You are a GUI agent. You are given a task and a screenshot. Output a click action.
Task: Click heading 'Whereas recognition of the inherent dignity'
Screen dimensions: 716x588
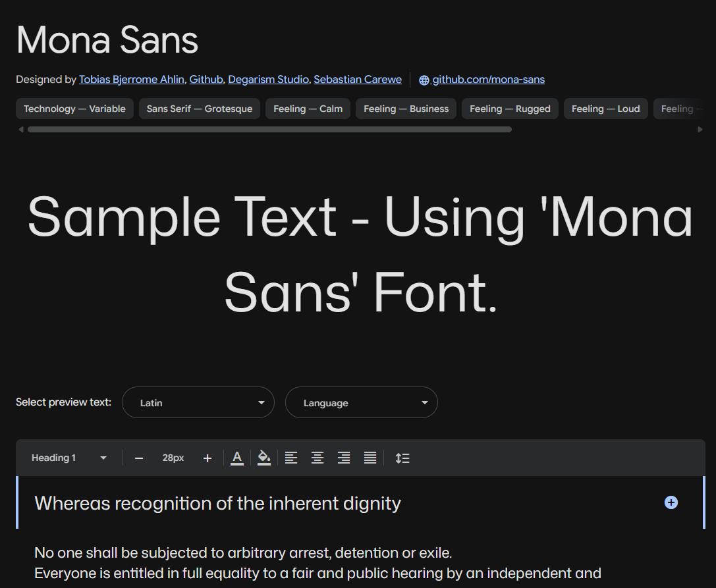coord(218,503)
